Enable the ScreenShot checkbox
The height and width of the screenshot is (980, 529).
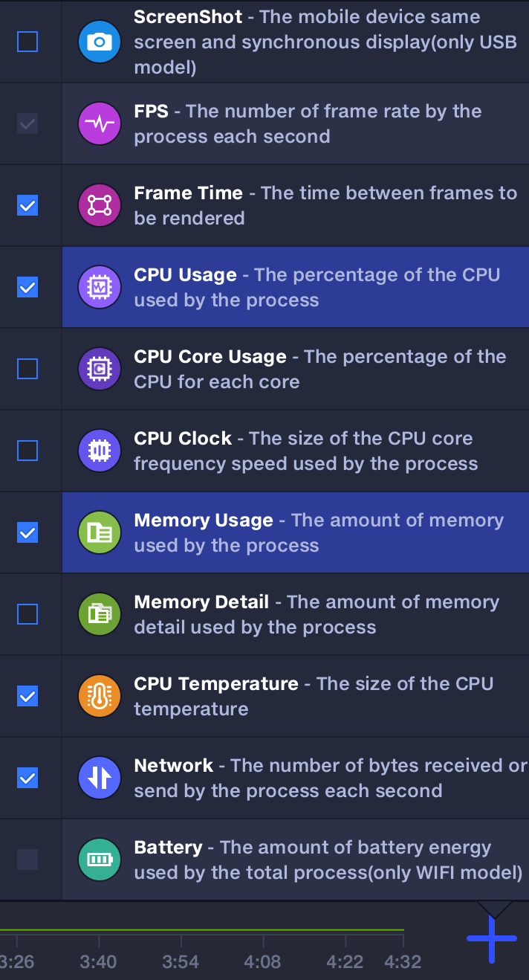pyautogui.click(x=27, y=42)
